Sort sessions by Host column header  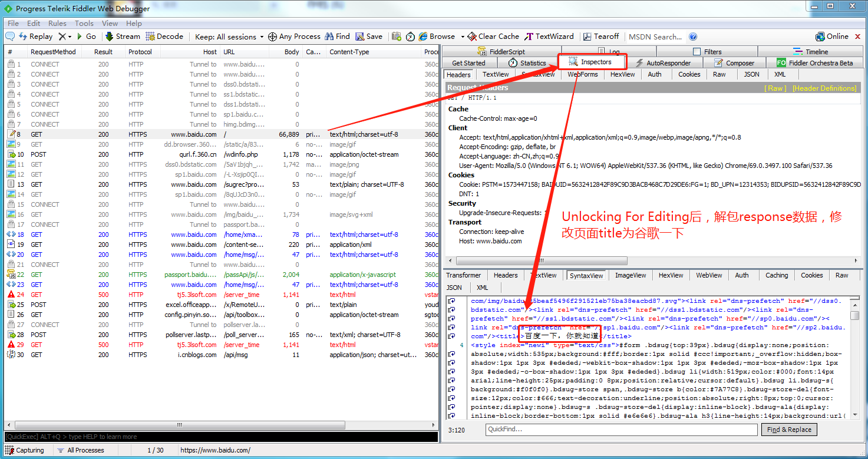tap(190, 52)
